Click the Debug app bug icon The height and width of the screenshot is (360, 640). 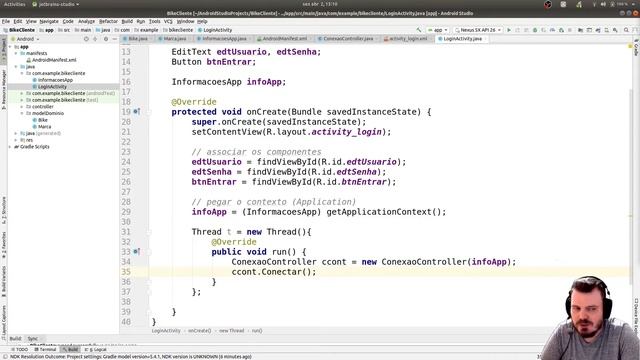click(x=535, y=30)
